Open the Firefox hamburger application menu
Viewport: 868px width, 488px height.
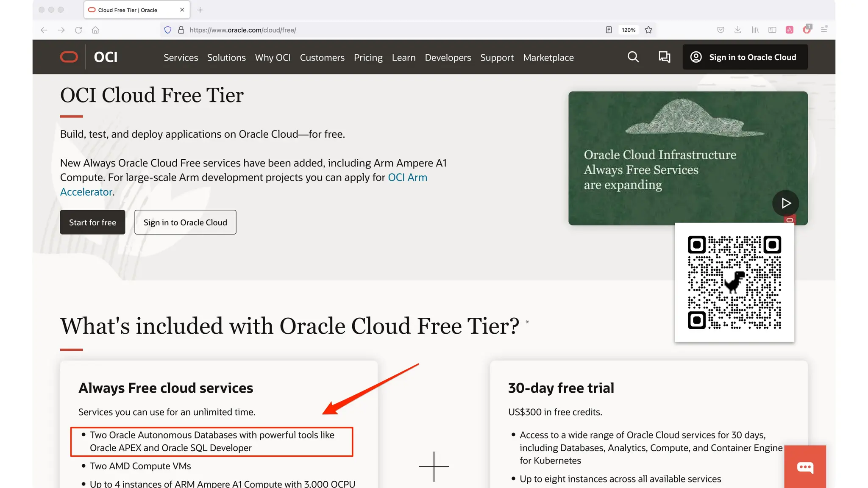click(824, 30)
